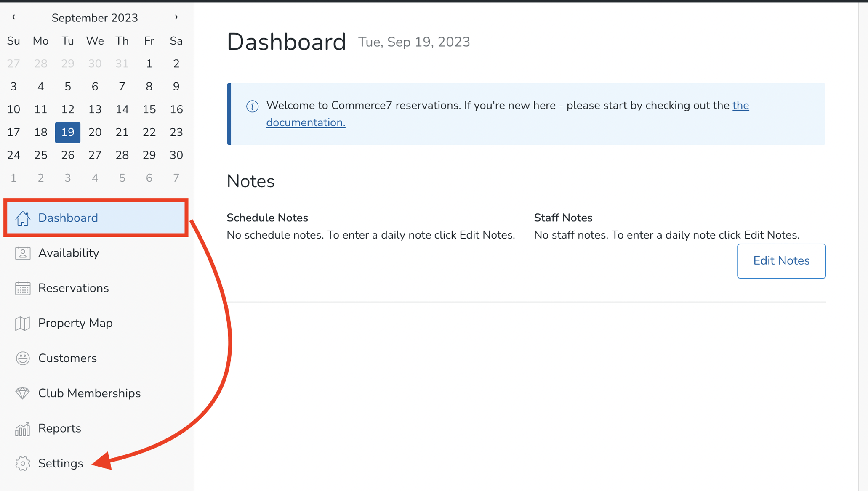The image size is (868, 491).
Task: Pick September 30 in the calendar
Action: (176, 155)
